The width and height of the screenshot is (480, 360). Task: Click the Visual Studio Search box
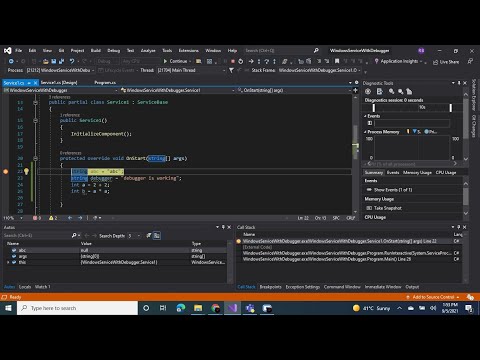pyautogui.click(x=282, y=51)
